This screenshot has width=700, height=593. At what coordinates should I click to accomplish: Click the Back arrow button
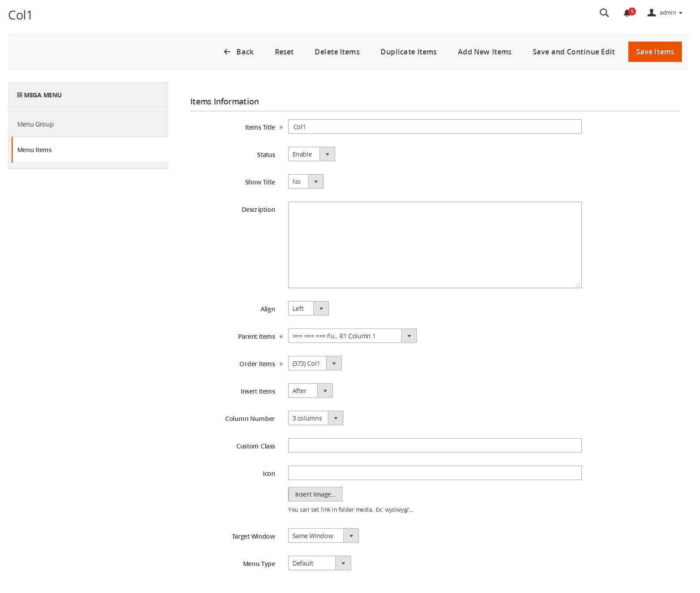point(239,52)
